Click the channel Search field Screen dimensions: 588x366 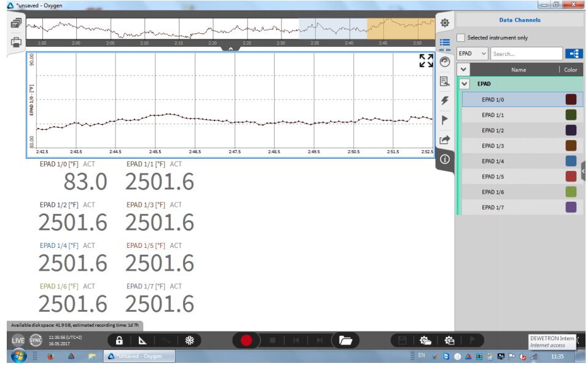coord(526,54)
